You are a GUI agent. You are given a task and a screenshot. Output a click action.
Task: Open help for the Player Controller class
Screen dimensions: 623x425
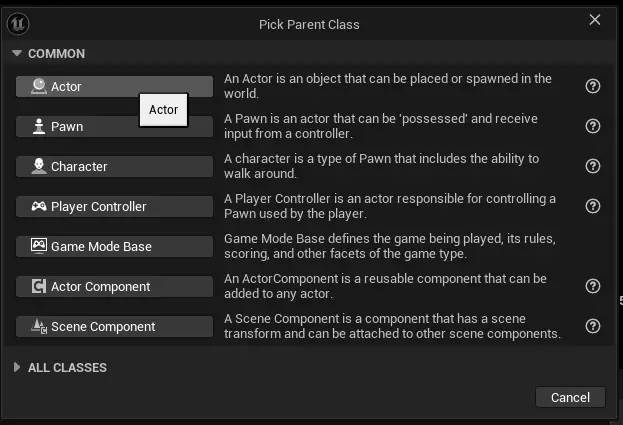point(593,206)
